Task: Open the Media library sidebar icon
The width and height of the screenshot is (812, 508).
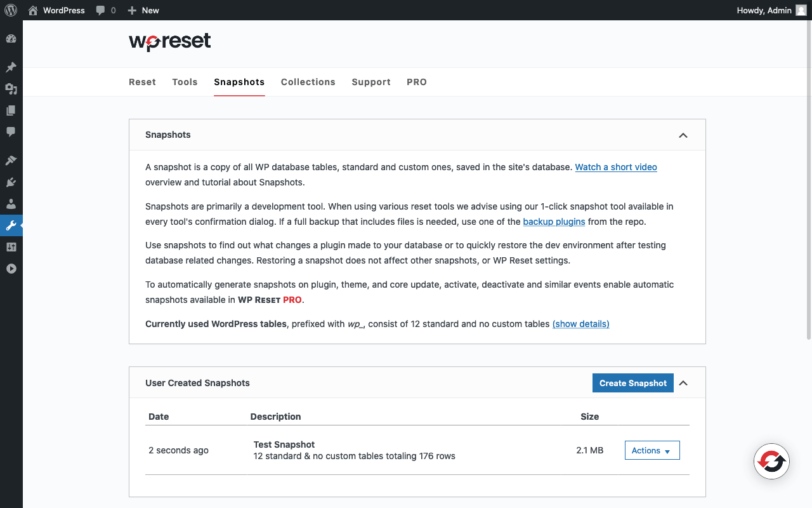Action: (x=11, y=89)
